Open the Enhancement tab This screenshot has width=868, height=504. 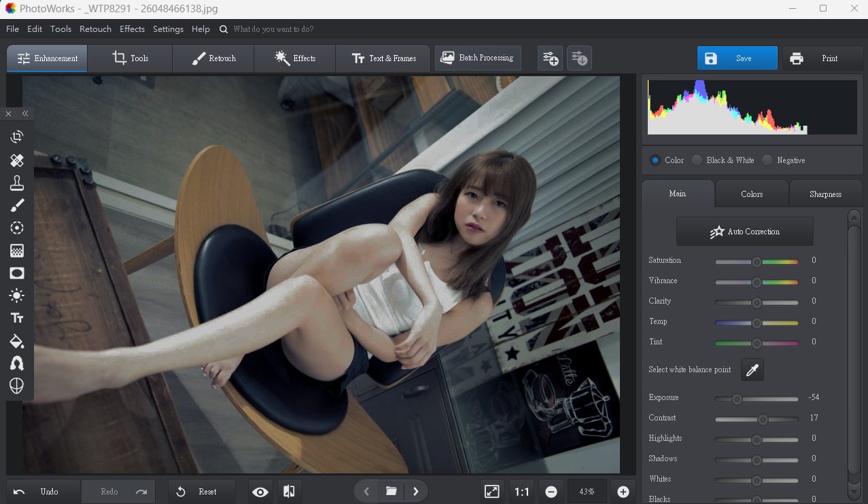click(48, 58)
